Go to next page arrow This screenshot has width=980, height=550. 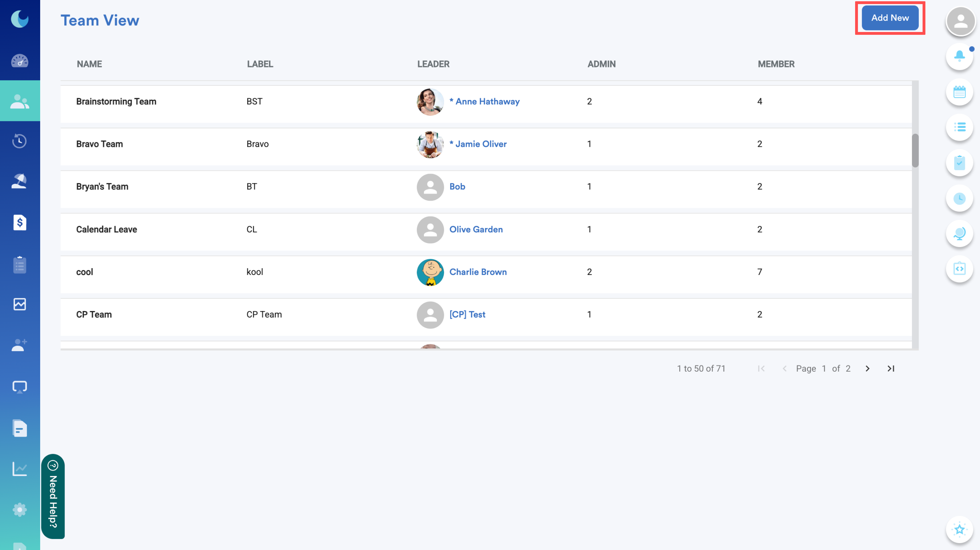coord(867,368)
